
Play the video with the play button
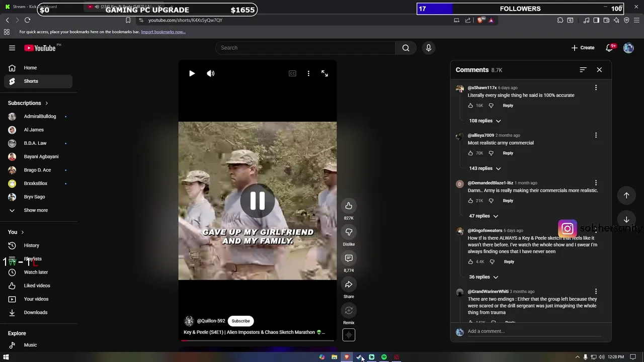(192, 73)
